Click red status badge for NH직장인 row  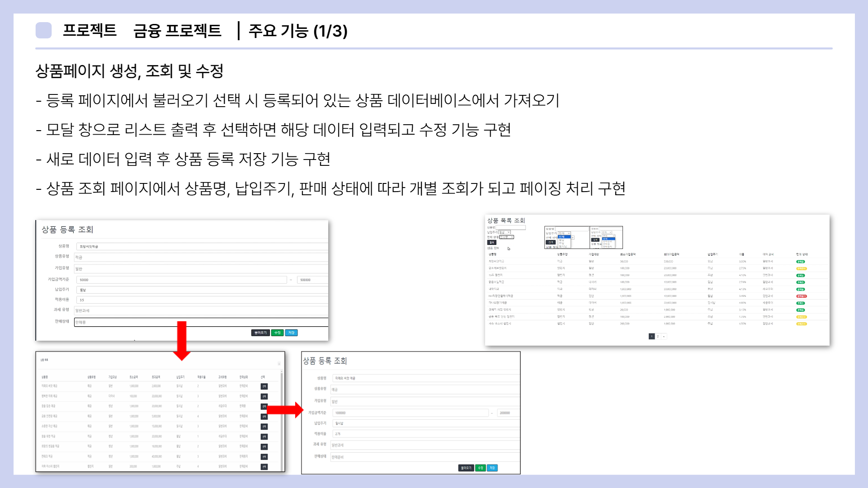[801, 296]
